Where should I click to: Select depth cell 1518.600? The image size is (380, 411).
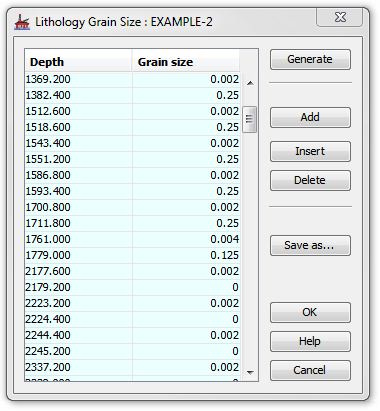(x=79, y=127)
